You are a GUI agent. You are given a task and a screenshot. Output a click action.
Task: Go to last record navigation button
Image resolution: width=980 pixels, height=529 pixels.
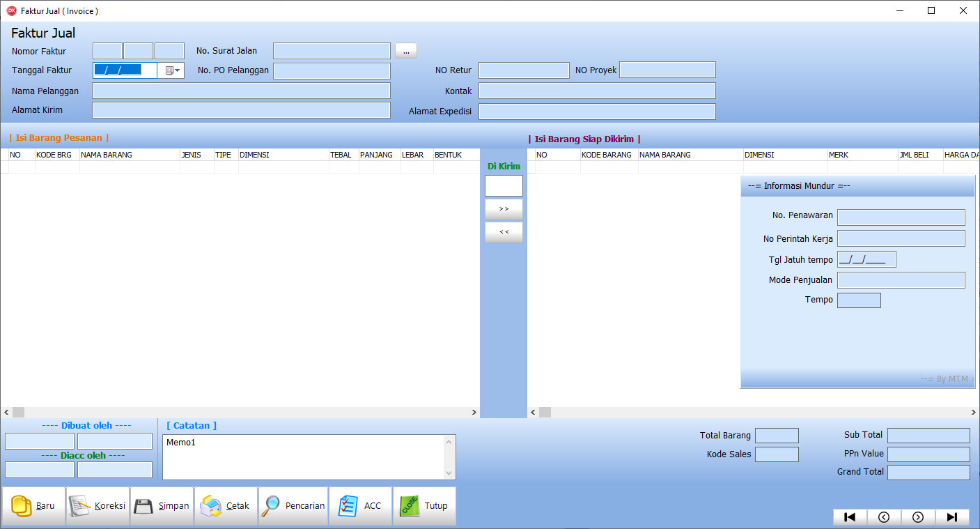[952, 517]
